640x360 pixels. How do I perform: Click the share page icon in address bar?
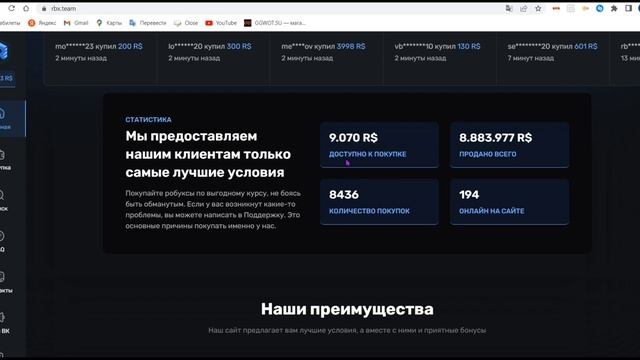[x=524, y=9]
